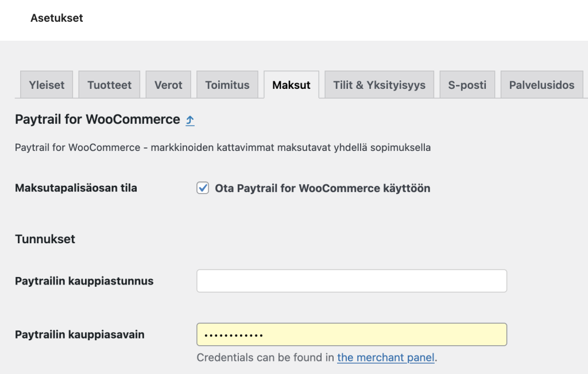This screenshot has width=588, height=374.
Task: Open the Yleiset tab
Action: (x=47, y=85)
